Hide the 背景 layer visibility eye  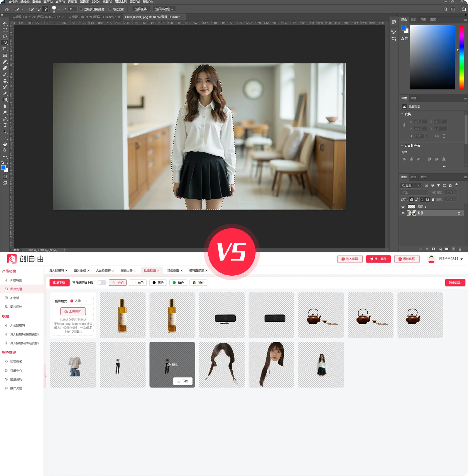pyautogui.click(x=403, y=213)
